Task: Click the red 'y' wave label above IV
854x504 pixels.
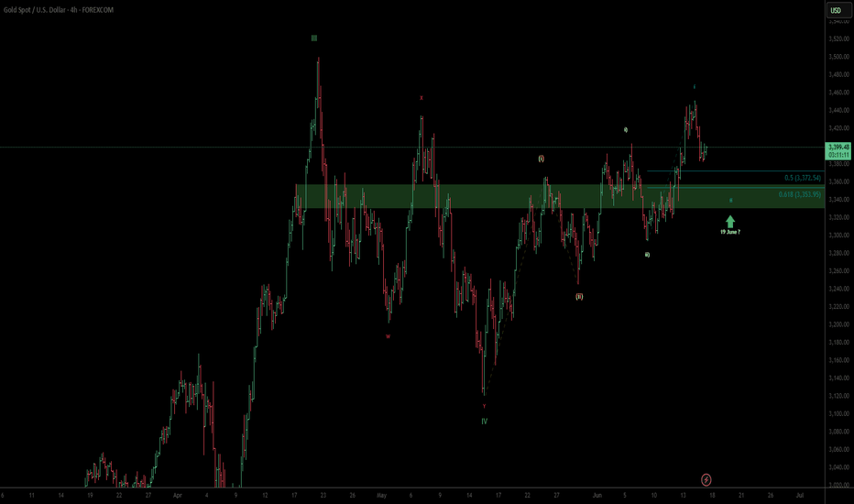Action: click(484, 406)
